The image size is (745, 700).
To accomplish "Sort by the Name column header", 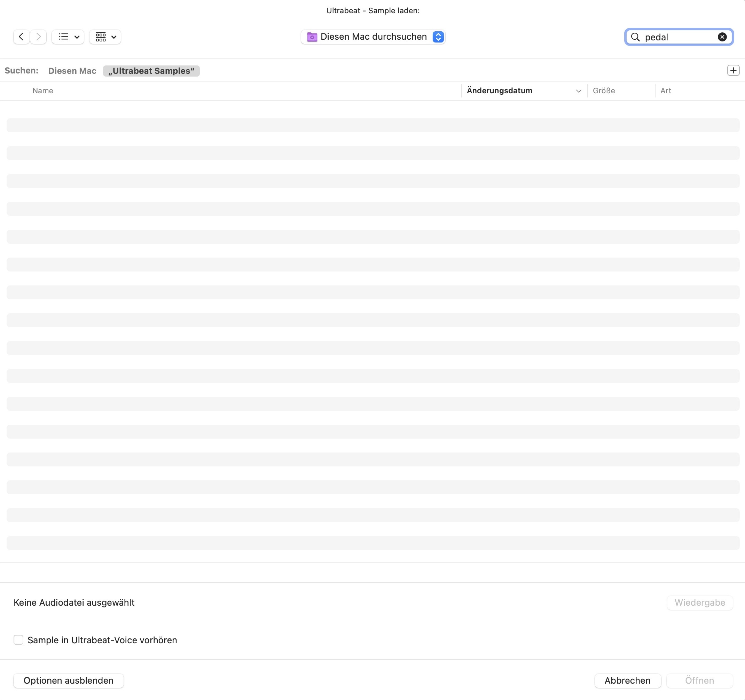I will coord(43,91).
